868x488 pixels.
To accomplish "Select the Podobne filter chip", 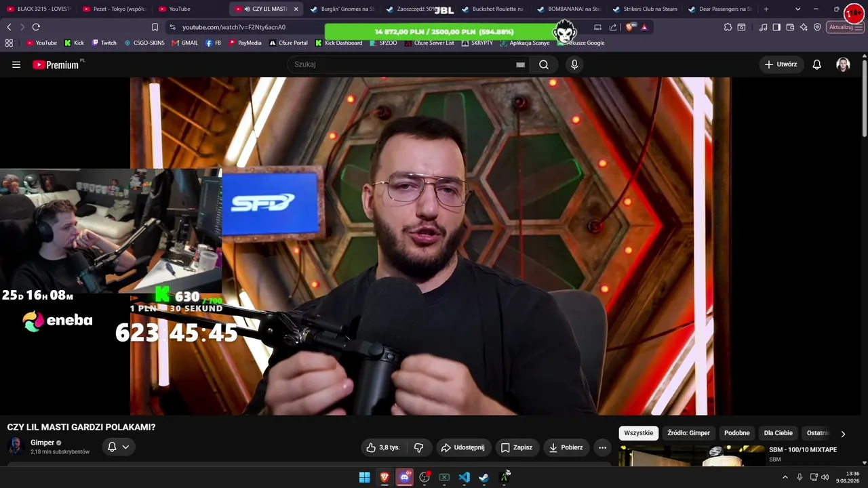I will [x=737, y=433].
